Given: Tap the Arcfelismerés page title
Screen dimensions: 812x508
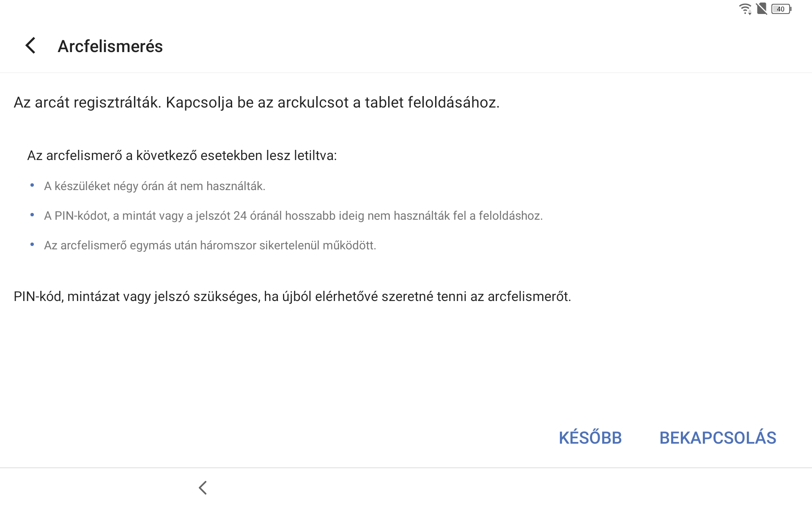Looking at the screenshot, I should coord(110,46).
